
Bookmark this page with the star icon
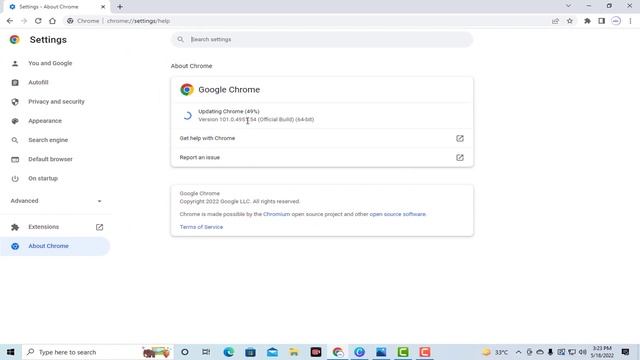570,21
